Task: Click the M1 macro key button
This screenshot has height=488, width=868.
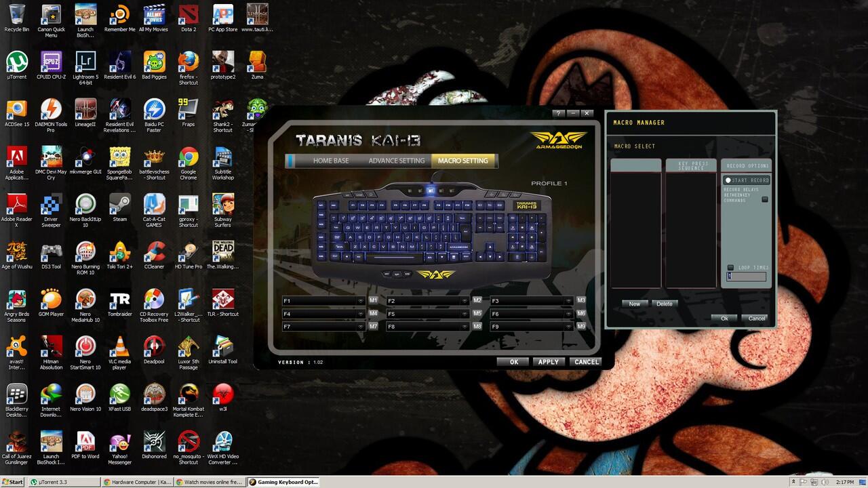Action: click(x=374, y=300)
